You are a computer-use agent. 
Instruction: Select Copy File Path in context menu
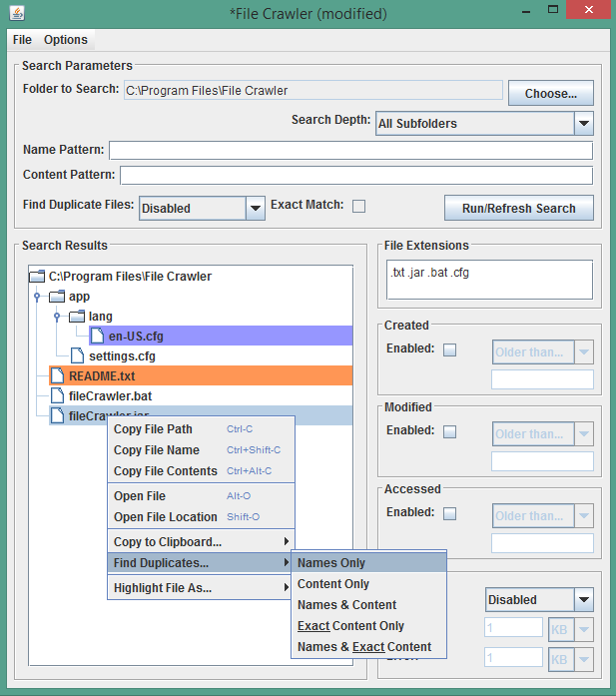(153, 429)
